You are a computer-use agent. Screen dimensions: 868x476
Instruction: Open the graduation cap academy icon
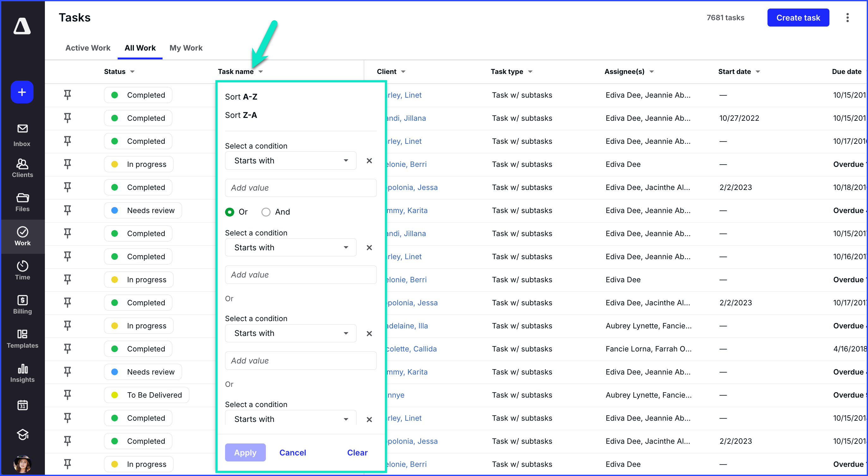[x=22, y=435]
